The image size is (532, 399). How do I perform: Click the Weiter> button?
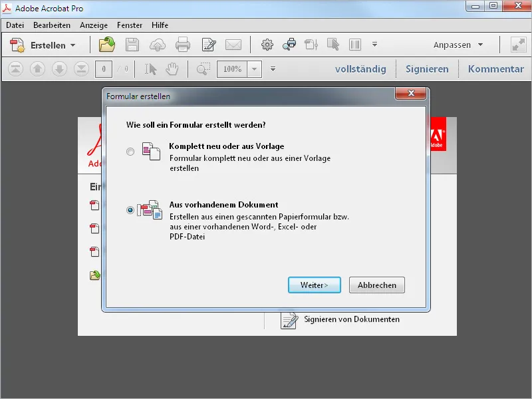315,285
